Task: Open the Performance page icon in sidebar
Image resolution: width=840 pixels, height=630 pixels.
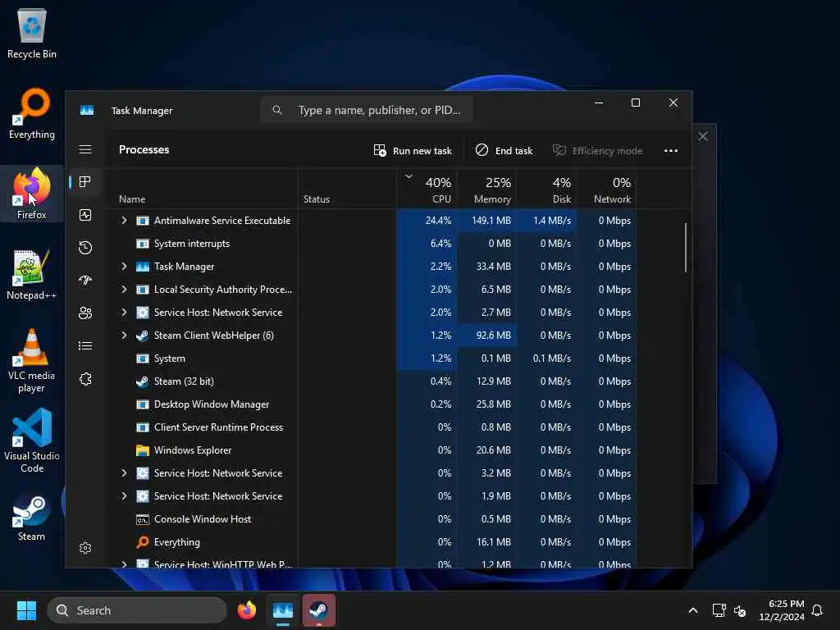Action: pyautogui.click(x=85, y=215)
